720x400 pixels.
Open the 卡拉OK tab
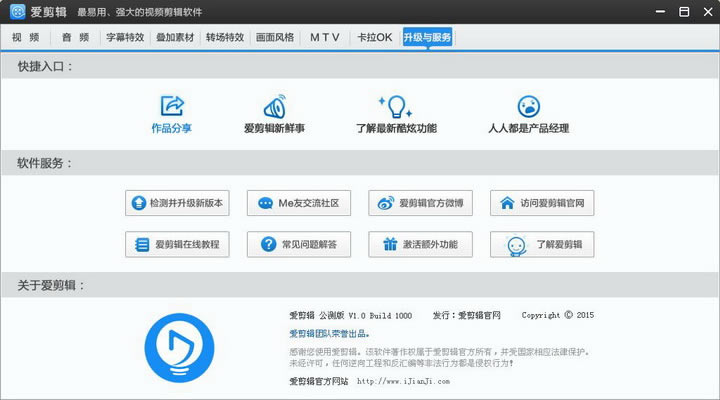coord(375,38)
